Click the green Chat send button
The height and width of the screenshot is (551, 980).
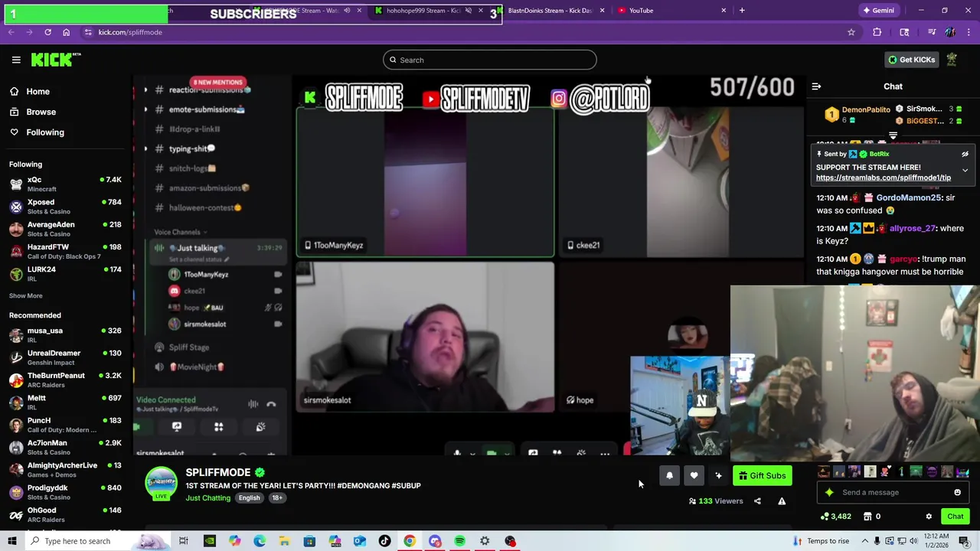coord(955,517)
